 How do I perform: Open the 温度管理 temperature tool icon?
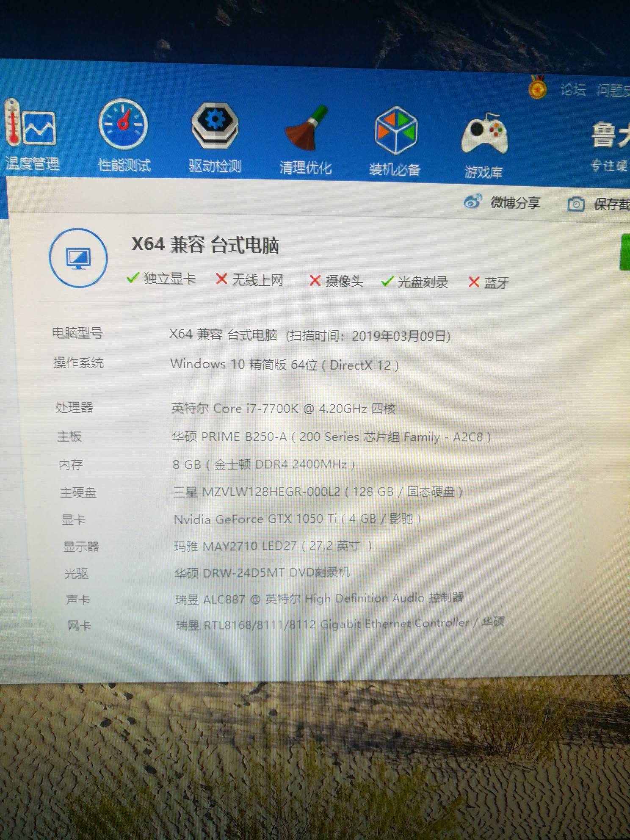30,123
